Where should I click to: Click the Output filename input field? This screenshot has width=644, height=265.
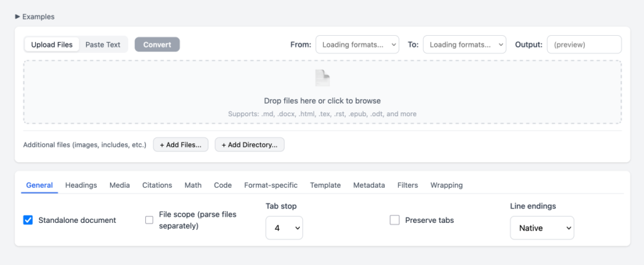pyautogui.click(x=584, y=45)
